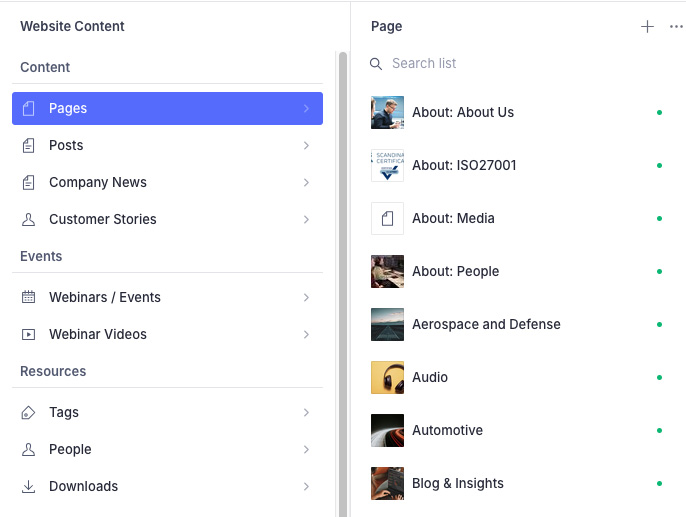Click the plus icon to add page

click(x=647, y=27)
